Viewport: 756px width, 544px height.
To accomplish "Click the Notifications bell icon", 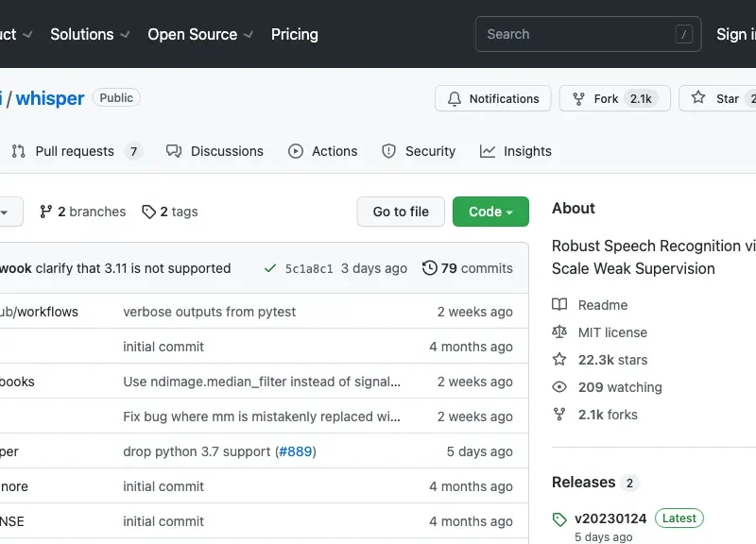I will tap(455, 99).
